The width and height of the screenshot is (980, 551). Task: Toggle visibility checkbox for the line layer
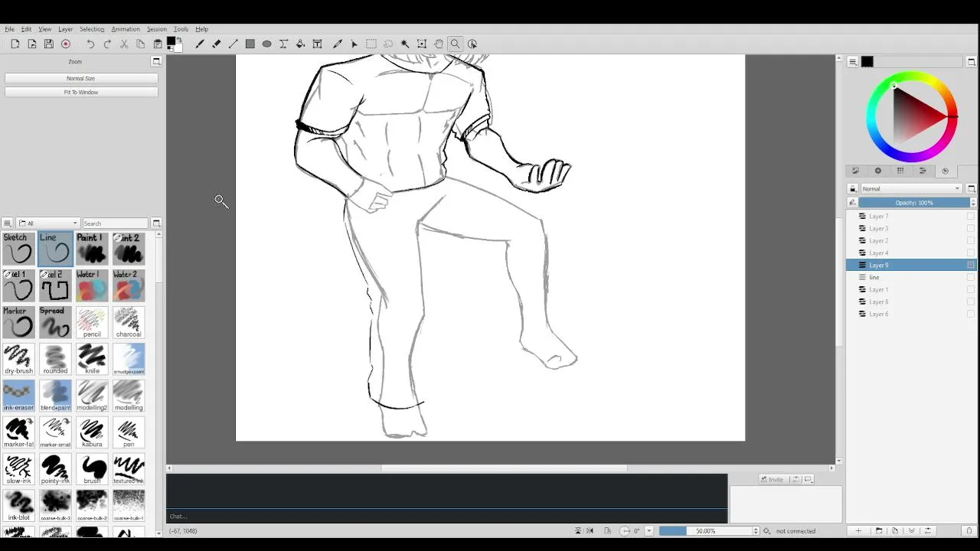[971, 278]
